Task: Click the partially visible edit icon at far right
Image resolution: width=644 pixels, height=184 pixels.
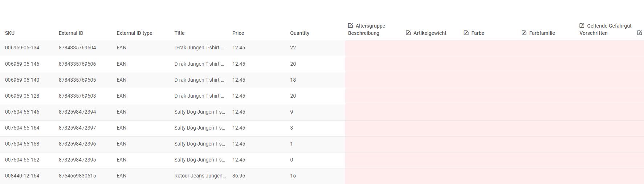Action: [x=640, y=33]
